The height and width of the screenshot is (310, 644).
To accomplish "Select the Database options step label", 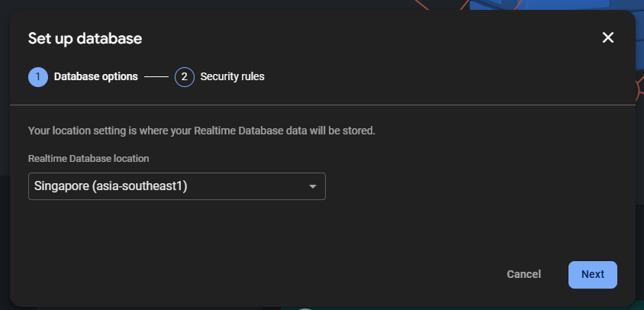I will coord(95,77).
